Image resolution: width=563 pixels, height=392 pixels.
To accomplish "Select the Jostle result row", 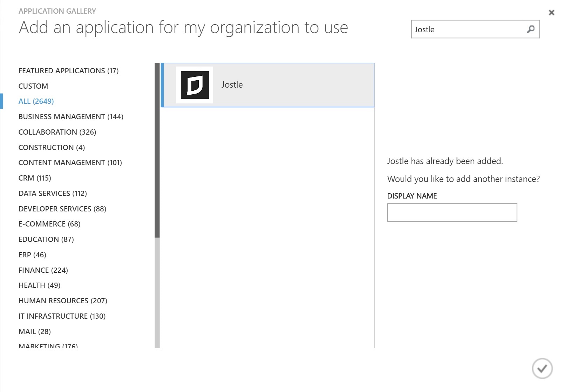I will point(267,85).
